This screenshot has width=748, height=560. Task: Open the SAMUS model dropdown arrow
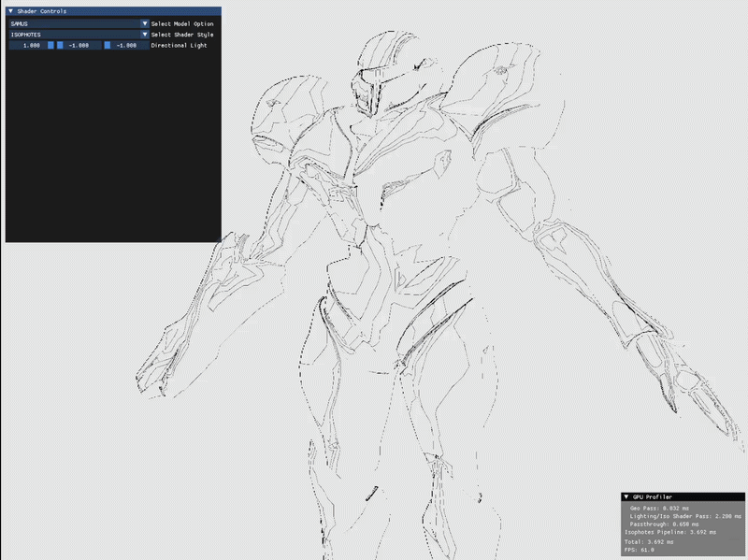145,23
